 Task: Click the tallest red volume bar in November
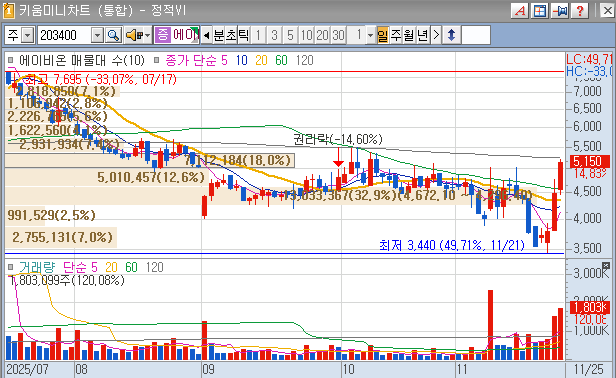pos(490,325)
